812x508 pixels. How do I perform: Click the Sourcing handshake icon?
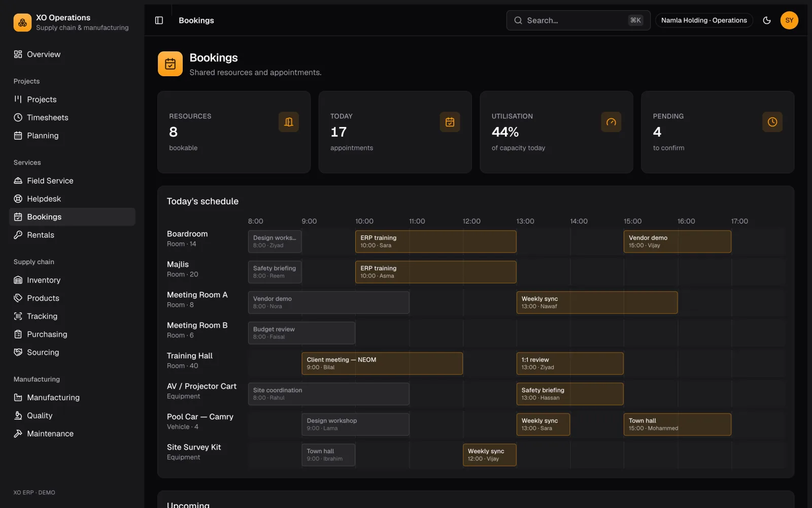[18, 352]
